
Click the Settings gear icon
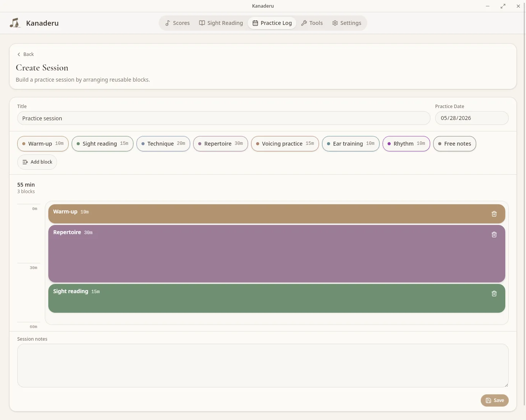[335, 23]
